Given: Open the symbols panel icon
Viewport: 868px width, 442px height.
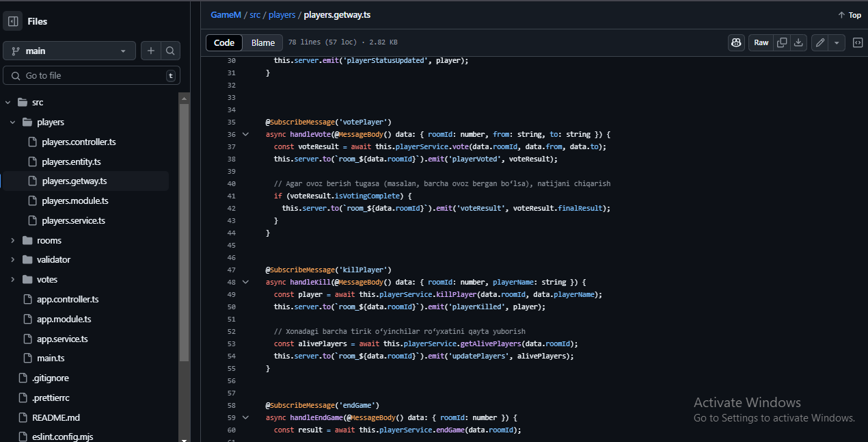Looking at the screenshot, I should tap(857, 42).
